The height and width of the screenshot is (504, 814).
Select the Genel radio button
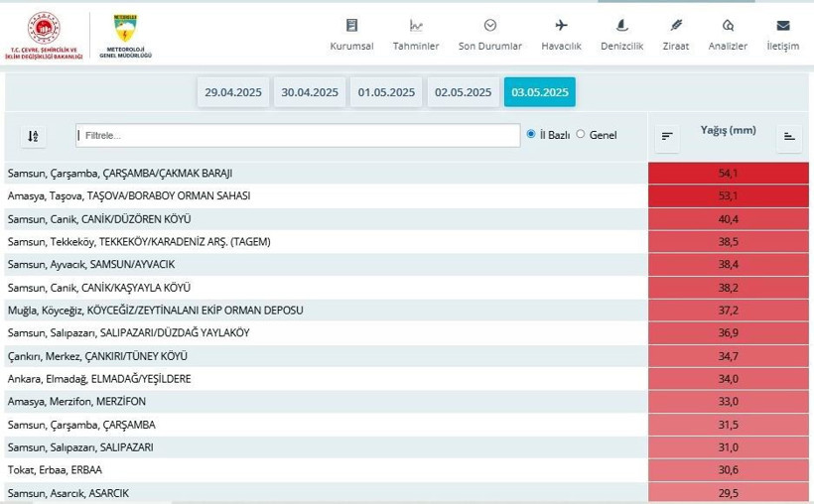tap(581, 134)
